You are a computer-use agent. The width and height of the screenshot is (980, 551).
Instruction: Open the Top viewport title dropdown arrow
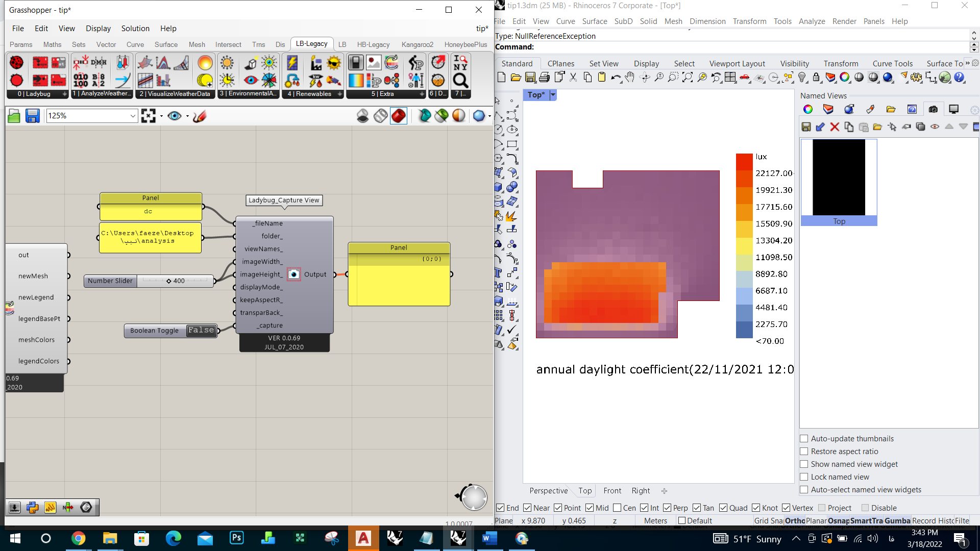coord(553,95)
